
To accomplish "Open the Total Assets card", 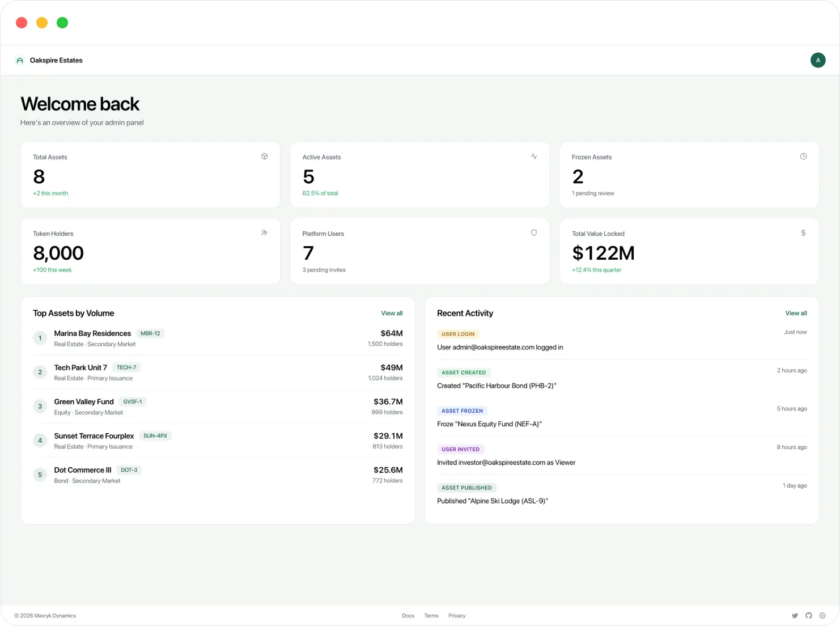I will [x=150, y=175].
